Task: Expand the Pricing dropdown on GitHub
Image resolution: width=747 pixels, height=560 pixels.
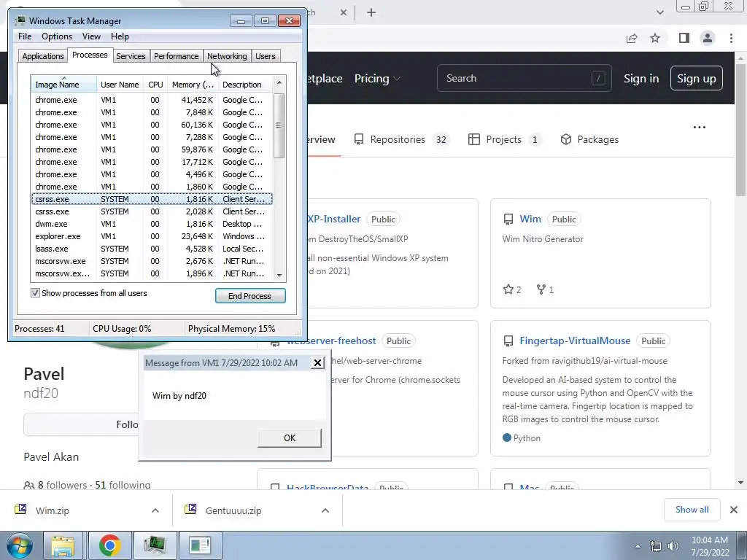Action: point(377,79)
